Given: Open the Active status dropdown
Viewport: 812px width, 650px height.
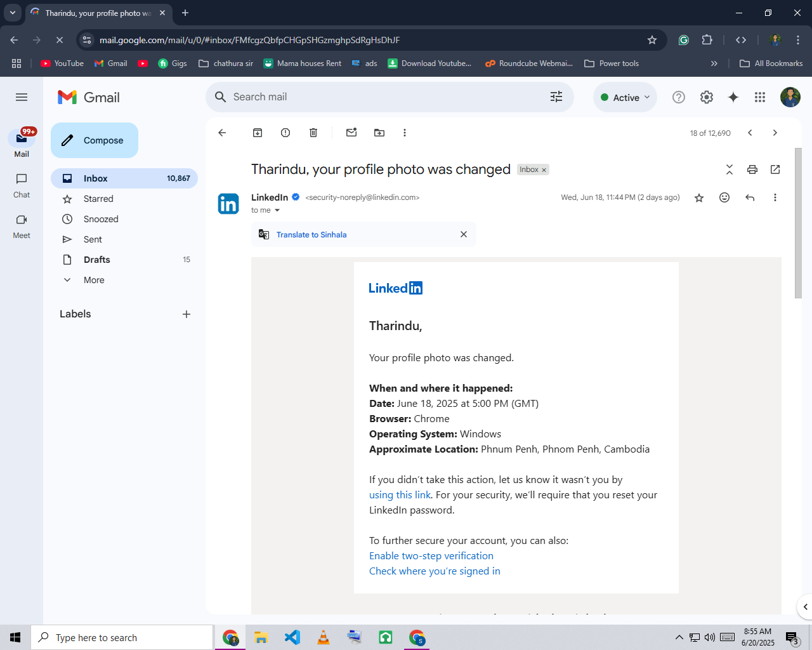Looking at the screenshot, I should pyautogui.click(x=625, y=97).
